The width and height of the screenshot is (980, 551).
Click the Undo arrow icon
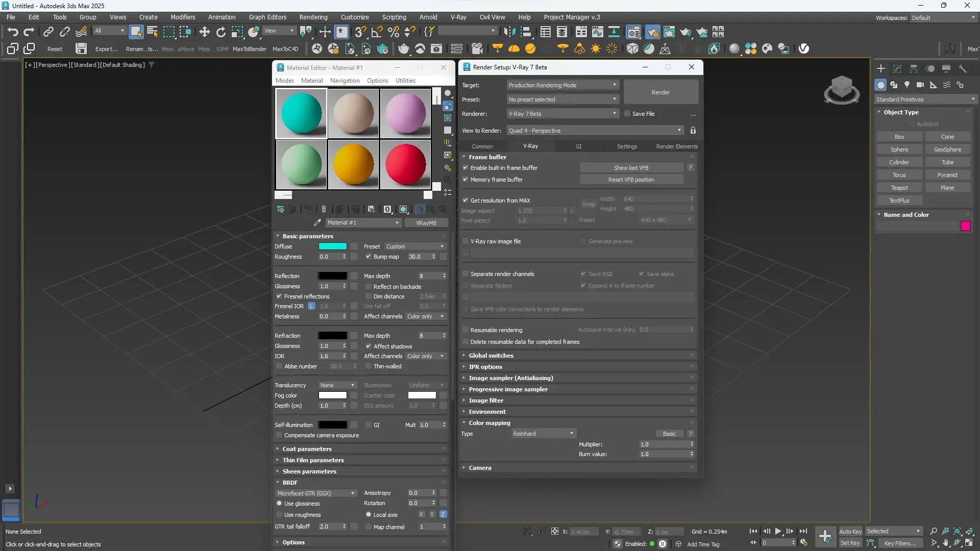click(x=12, y=32)
